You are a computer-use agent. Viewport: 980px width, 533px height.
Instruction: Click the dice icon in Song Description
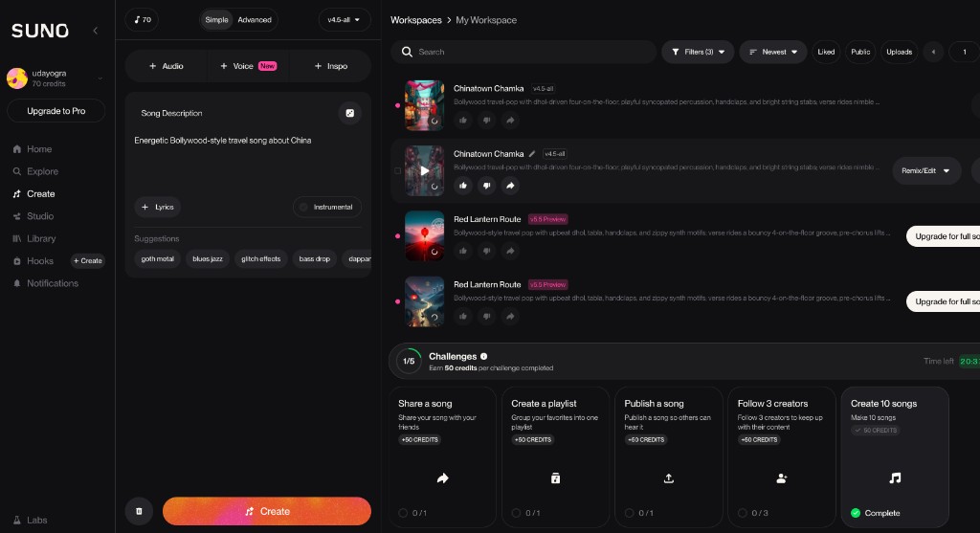pos(350,113)
